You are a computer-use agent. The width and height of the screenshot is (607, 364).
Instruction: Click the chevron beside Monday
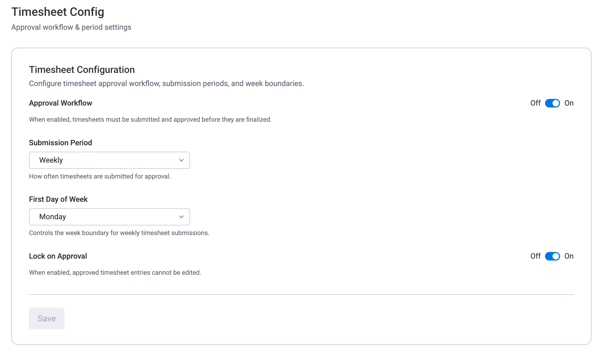181,217
